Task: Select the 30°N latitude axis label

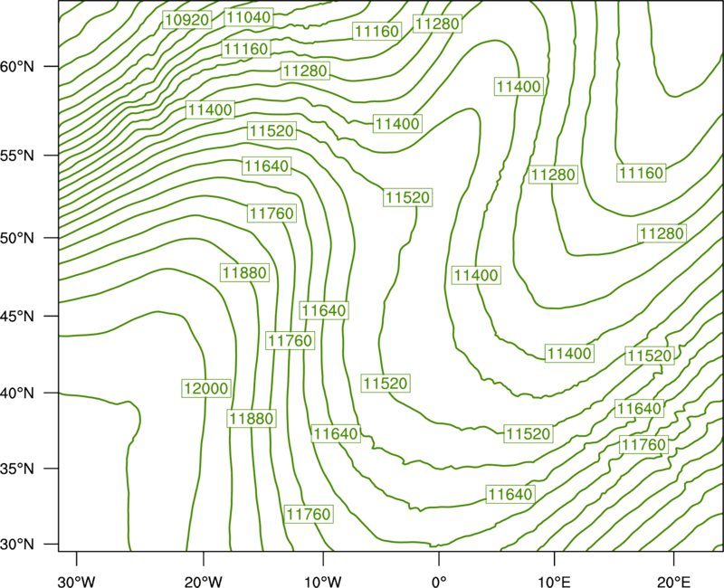Action: coord(17,545)
